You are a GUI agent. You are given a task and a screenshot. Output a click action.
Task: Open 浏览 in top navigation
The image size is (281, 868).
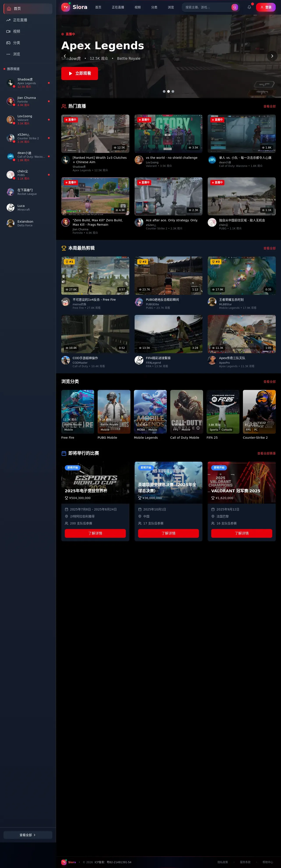coord(171,7)
